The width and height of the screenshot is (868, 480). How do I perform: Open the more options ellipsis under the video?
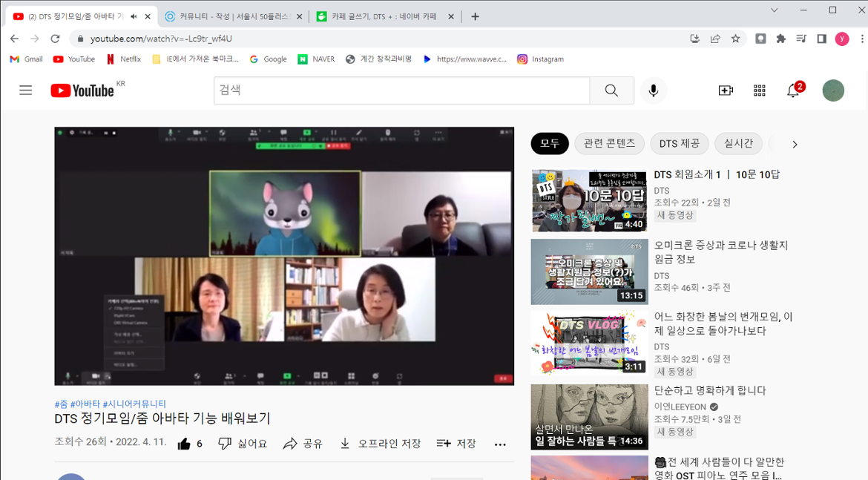coord(500,444)
